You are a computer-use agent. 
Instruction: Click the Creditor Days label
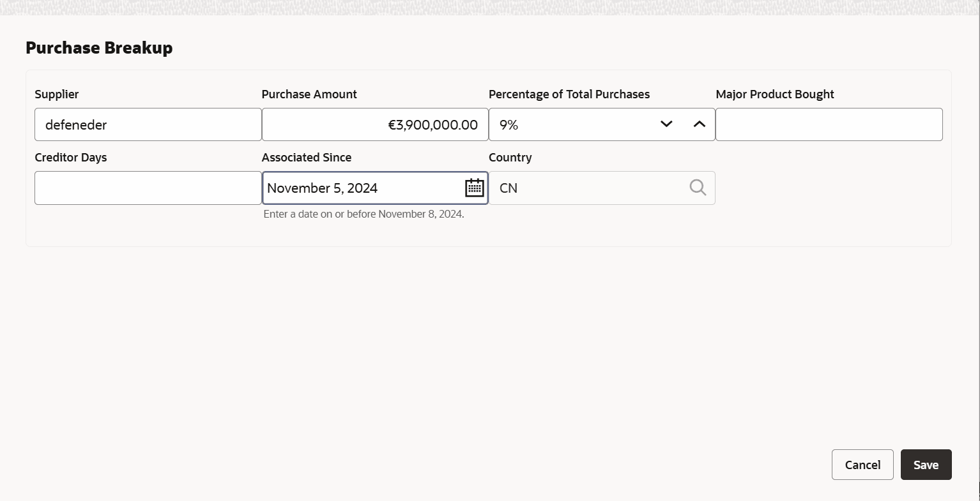[71, 157]
